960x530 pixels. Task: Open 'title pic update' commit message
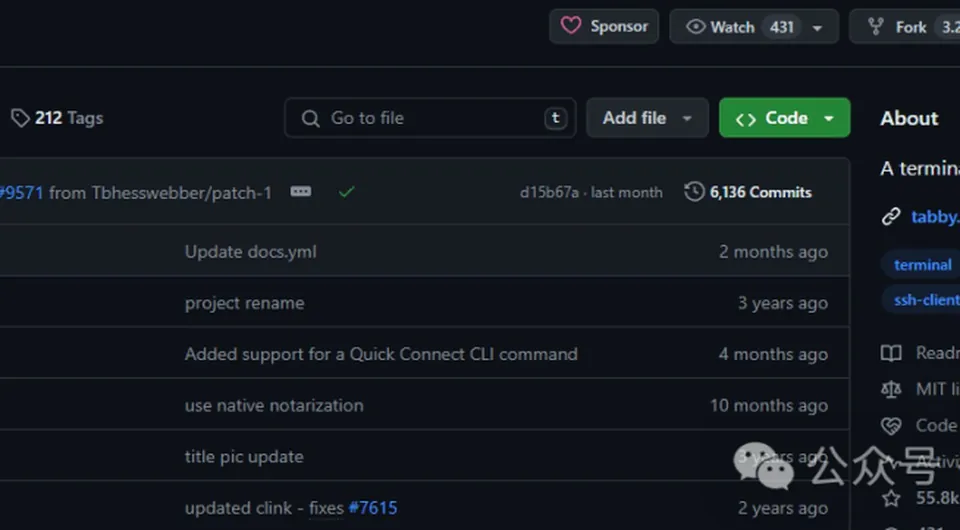pos(244,457)
